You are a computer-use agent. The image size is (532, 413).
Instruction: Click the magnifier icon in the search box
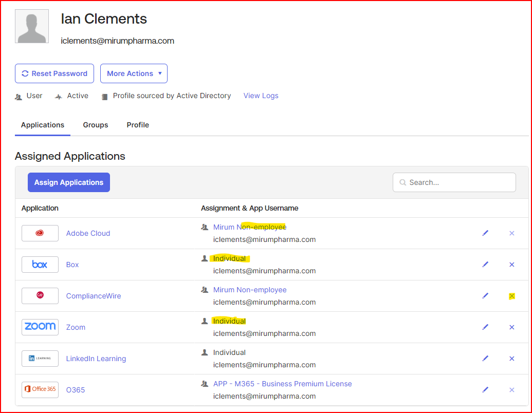(x=403, y=182)
